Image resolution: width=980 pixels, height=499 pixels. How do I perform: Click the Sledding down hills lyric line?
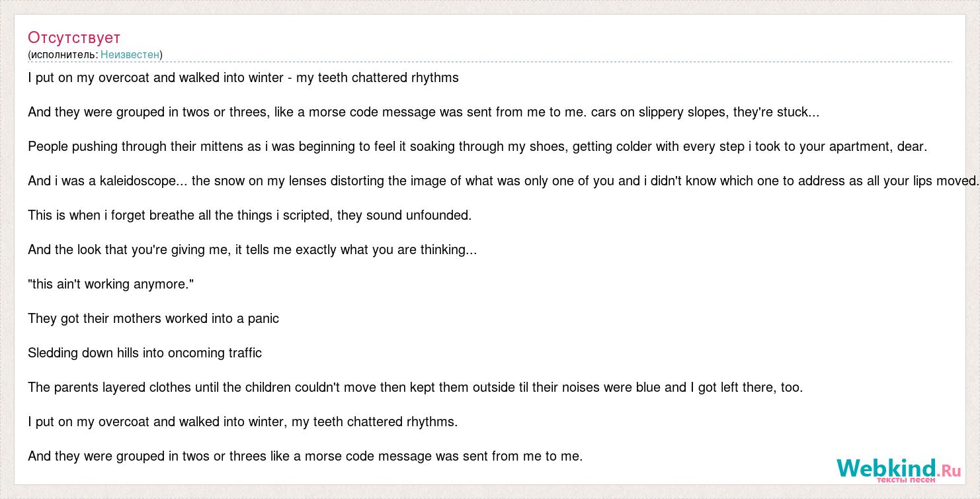(x=145, y=353)
